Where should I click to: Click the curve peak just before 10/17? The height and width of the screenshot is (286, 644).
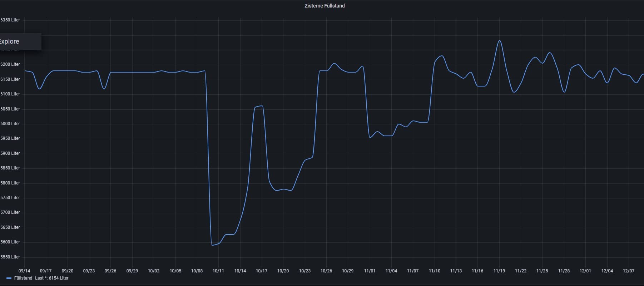pyautogui.click(x=262, y=106)
